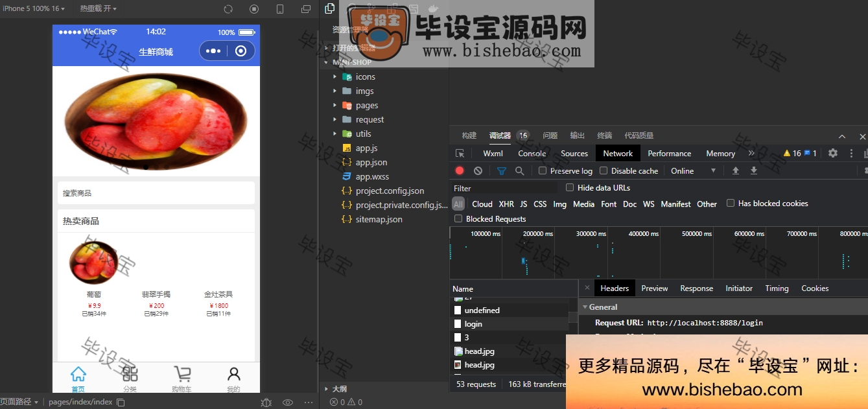
Task: Toggle the network filter funnel icon
Action: point(501,170)
